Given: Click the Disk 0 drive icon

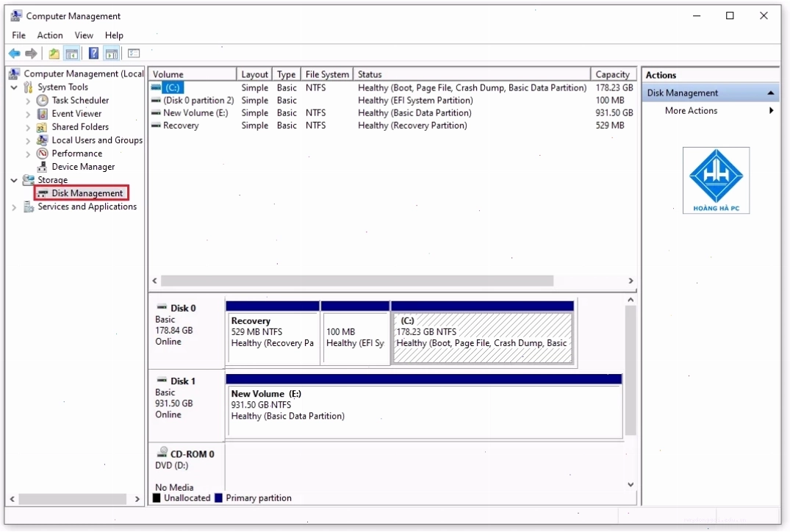Looking at the screenshot, I should [162, 307].
